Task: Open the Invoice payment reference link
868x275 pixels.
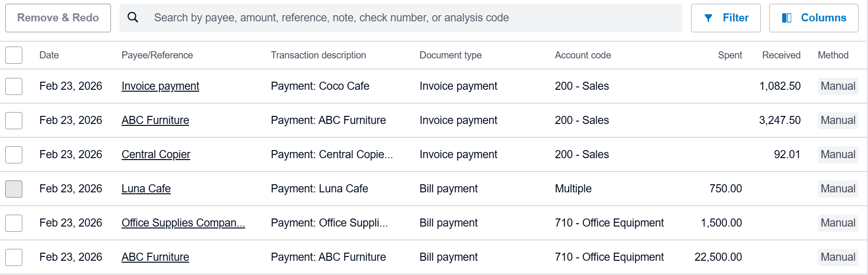Action: click(x=160, y=86)
